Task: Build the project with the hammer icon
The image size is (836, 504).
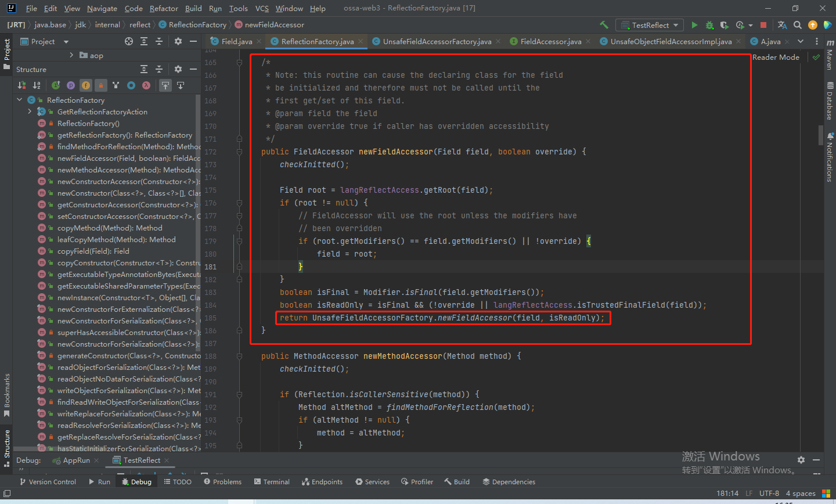Action: [x=604, y=25]
